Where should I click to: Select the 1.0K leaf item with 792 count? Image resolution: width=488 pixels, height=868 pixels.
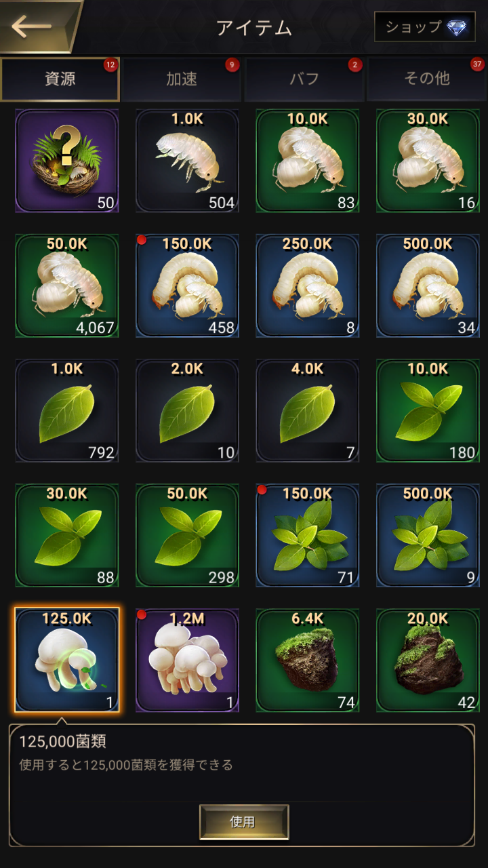tap(67, 410)
